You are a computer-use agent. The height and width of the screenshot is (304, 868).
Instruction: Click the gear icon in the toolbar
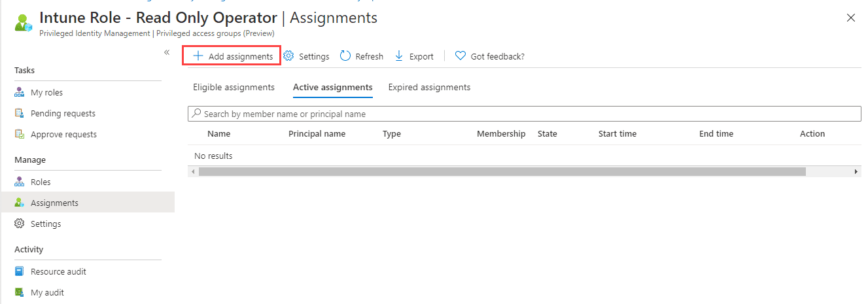point(288,56)
